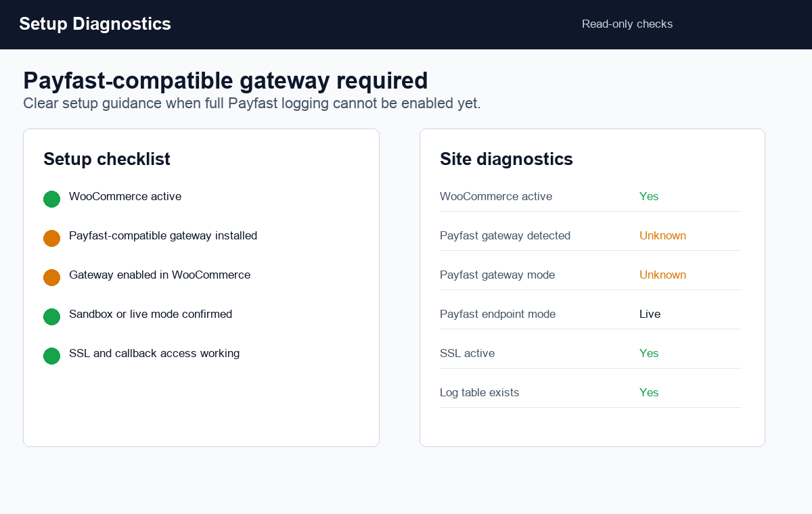Click the Setup Diagnostics header title
This screenshot has height=514, width=812.
pos(95,24)
